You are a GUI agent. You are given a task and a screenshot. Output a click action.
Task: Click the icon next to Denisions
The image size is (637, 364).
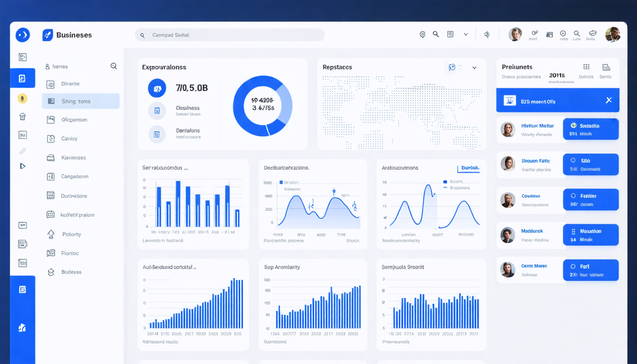[157, 134]
